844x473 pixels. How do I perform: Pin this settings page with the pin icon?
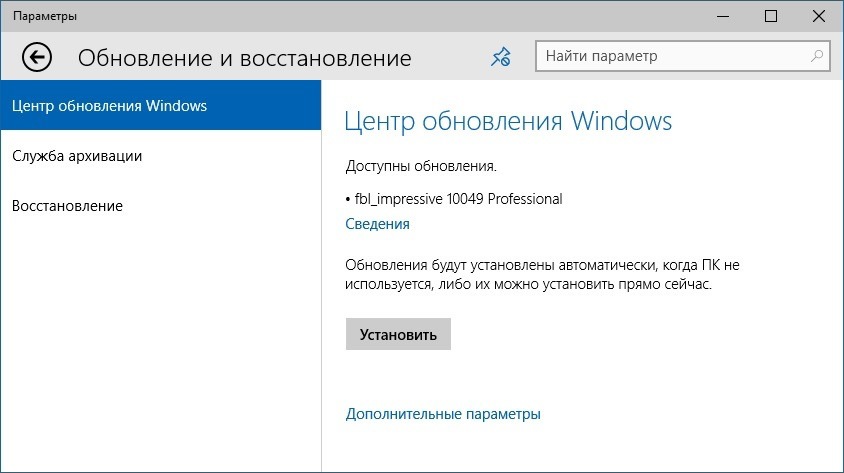tap(501, 57)
